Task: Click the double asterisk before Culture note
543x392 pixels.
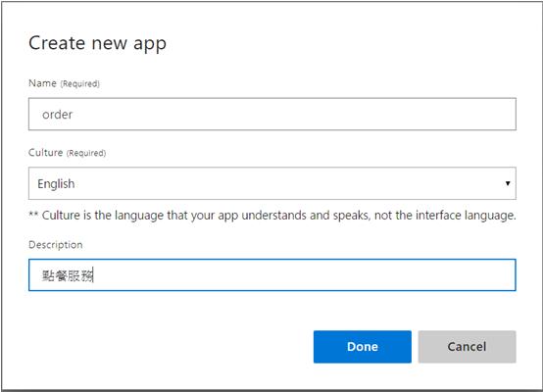Action: (x=33, y=215)
